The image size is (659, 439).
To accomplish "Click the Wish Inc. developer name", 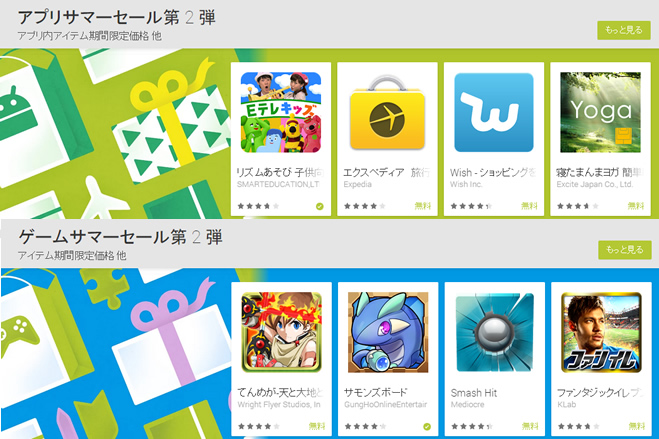I will click(467, 184).
